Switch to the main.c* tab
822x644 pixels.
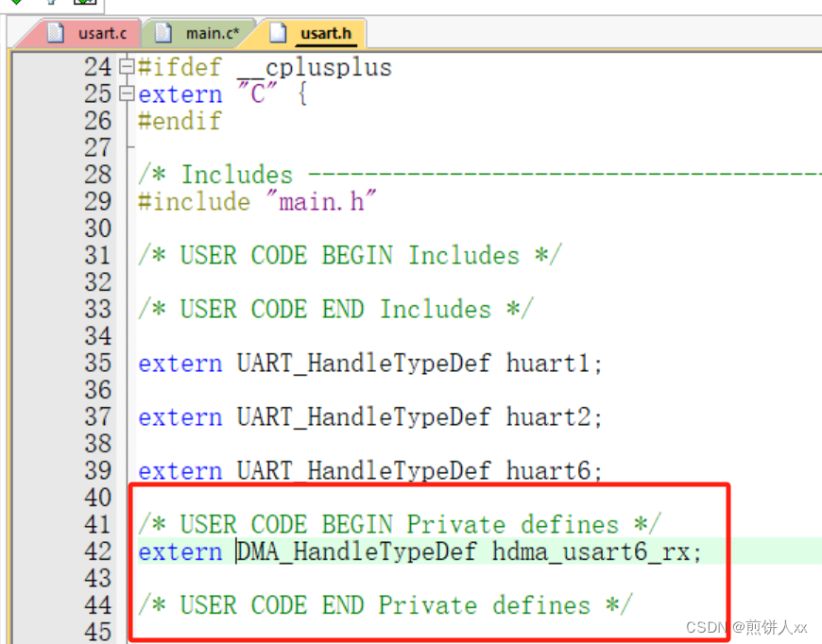(209, 33)
